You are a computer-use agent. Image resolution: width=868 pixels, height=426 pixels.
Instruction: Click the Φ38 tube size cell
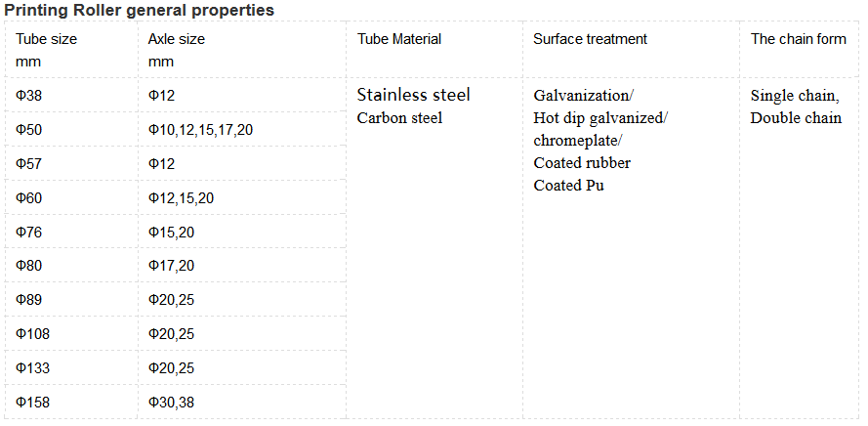(x=29, y=96)
